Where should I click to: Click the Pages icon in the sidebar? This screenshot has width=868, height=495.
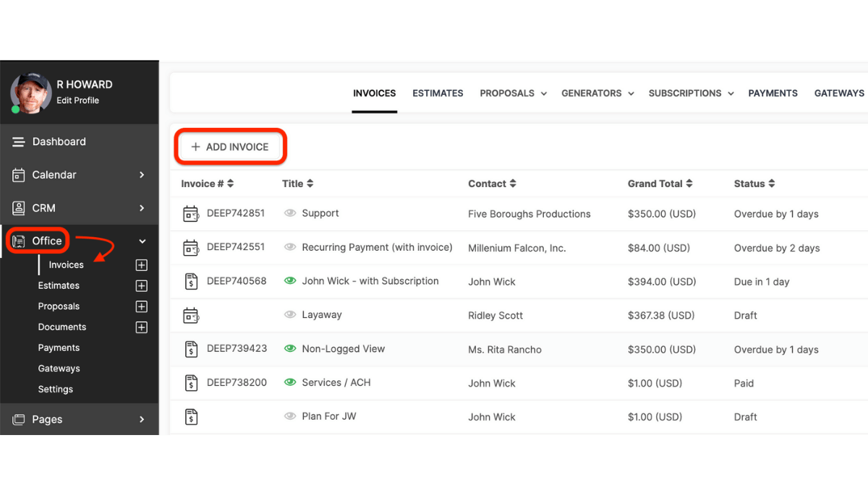(17, 419)
